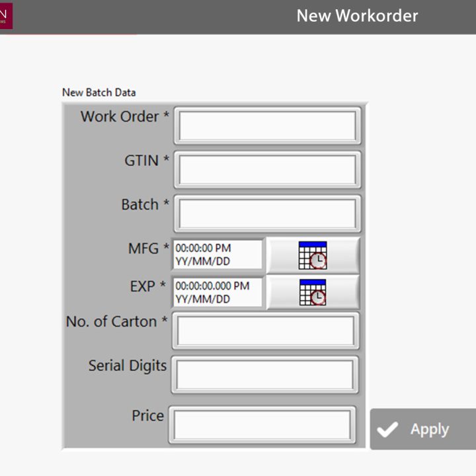Select the GTIN text box
This screenshot has height=476, width=476.
point(267,170)
